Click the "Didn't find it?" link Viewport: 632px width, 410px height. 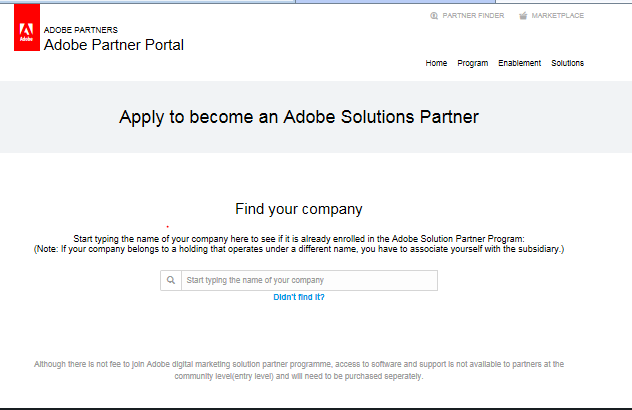coord(299,297)
